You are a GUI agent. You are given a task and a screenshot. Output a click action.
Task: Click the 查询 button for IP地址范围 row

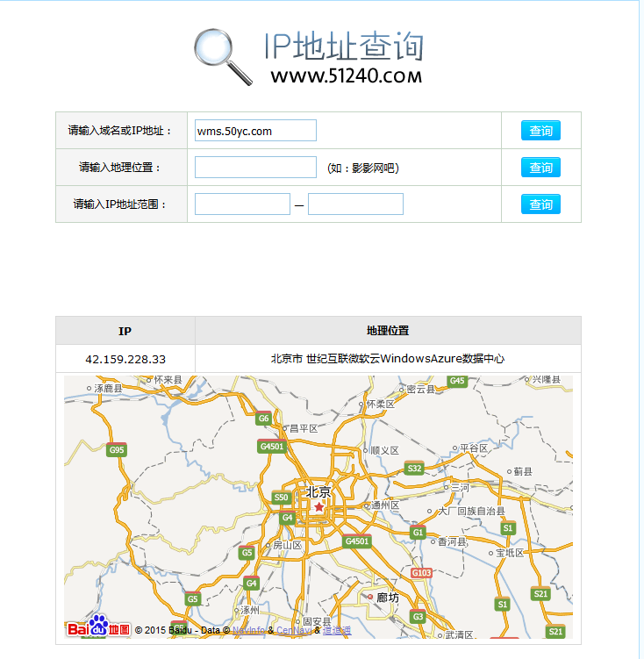click(x=540, y=204)
